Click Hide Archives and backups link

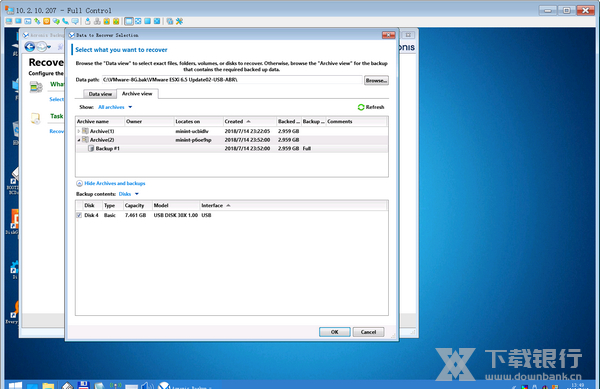pyautogui.click(x=115, y=183)
